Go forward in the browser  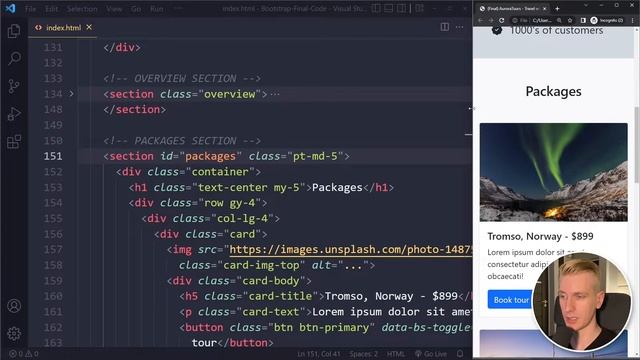pyautogui.click(x=491, y=20)
